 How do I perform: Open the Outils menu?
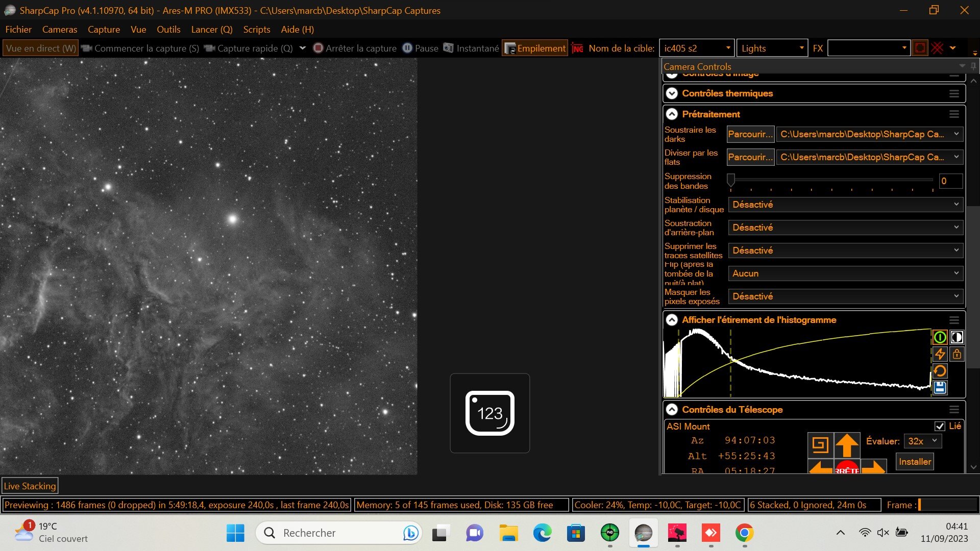pos(168,30)
